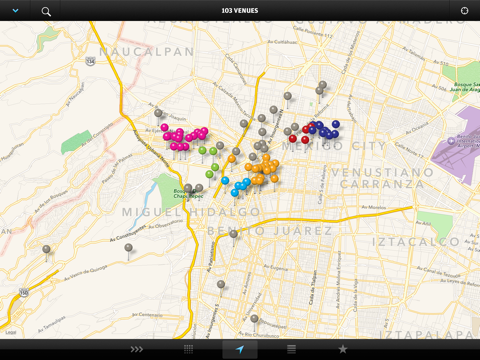Select the map location arrow tab
480x360 pixels.
click(240, 349)
